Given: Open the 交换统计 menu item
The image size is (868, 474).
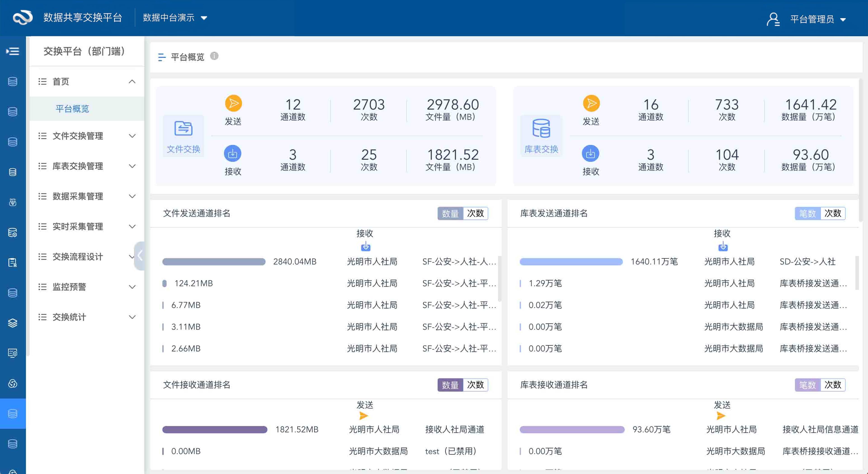Looking at the screenshot, I should tap(69, 317).
